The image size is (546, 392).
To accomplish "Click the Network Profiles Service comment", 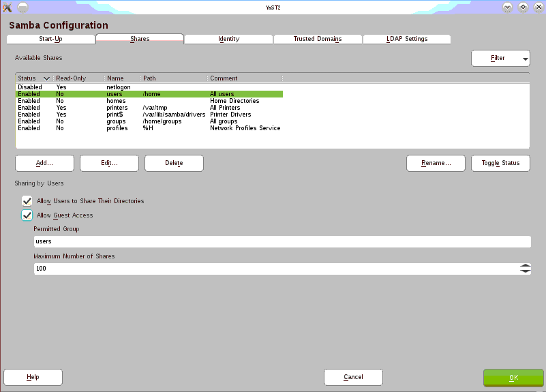I will pyautogui.click(x=245, y=128).
